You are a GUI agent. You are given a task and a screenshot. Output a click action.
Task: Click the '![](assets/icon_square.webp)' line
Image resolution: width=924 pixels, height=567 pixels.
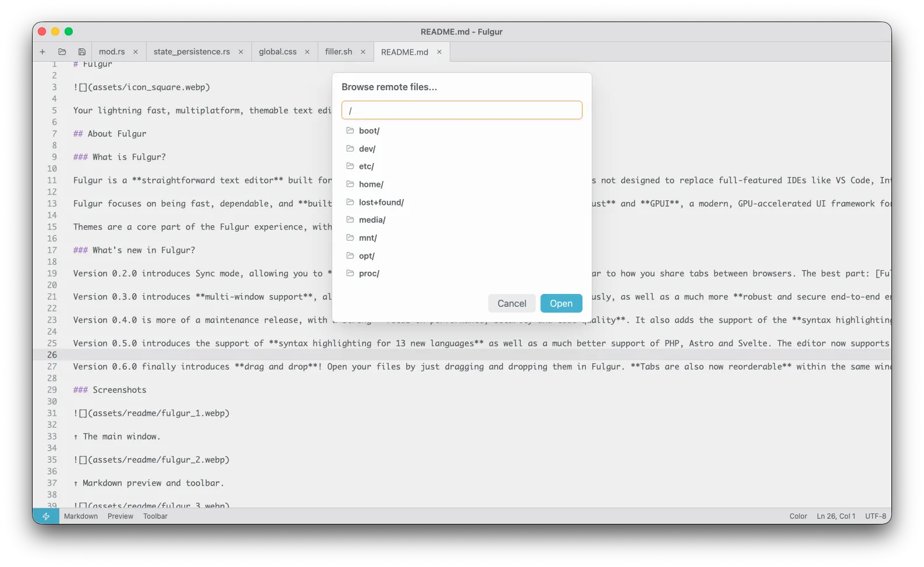(x=141, y=87)
